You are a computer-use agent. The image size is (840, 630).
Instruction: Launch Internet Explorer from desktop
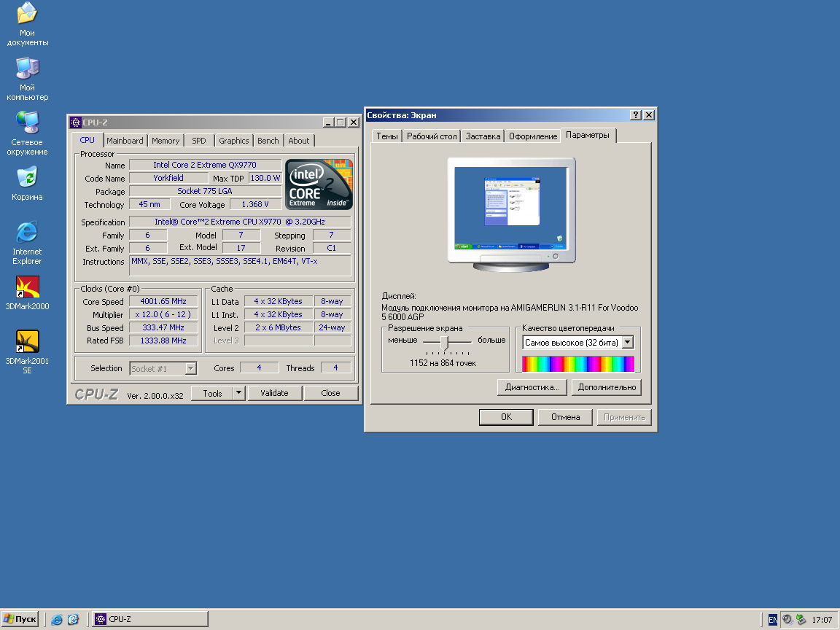(x=27, y=243)
